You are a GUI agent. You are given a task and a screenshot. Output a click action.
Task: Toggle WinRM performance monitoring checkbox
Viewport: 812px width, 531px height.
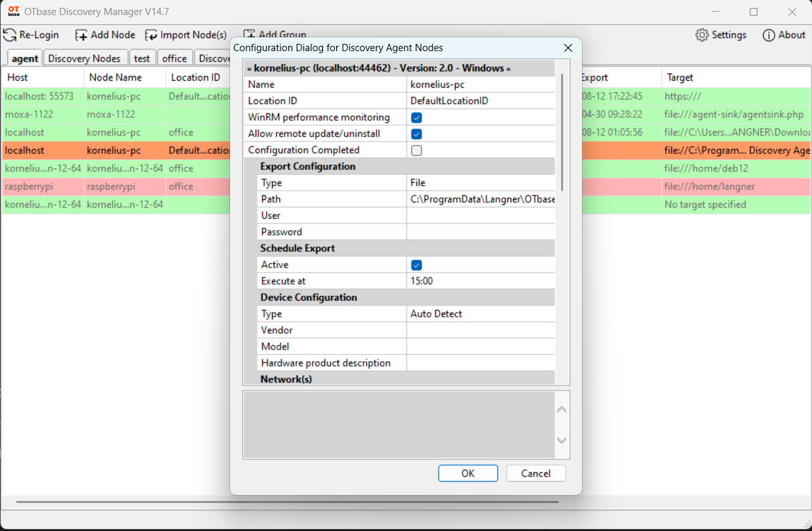tap(416, 117)
